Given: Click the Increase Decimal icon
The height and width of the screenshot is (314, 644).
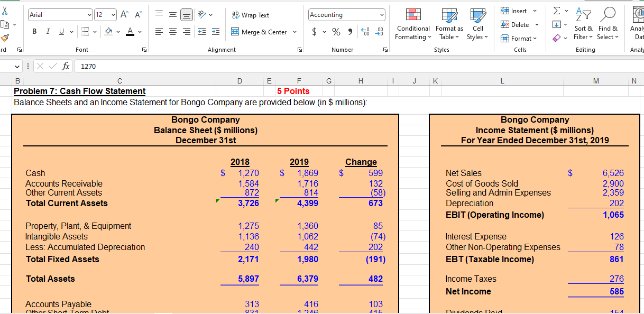Looking at the screenshot, I should 365,32.
